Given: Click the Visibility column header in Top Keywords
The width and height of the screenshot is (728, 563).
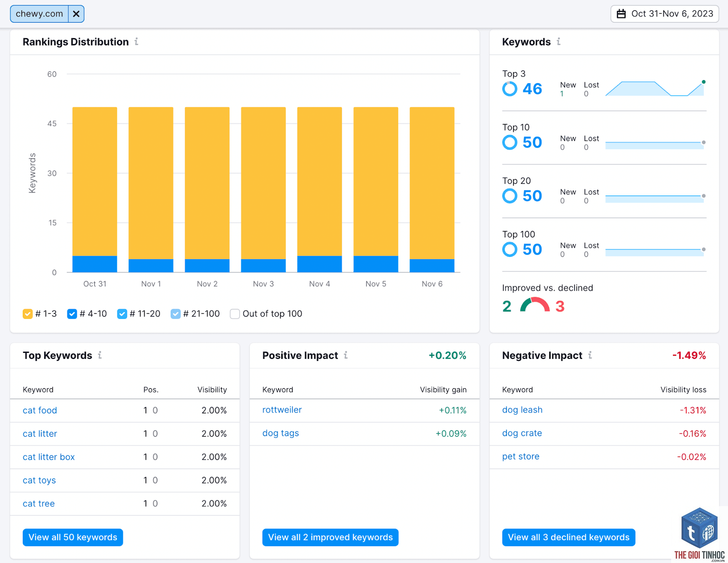Looking at the screenshot, I should pos(212,390).
